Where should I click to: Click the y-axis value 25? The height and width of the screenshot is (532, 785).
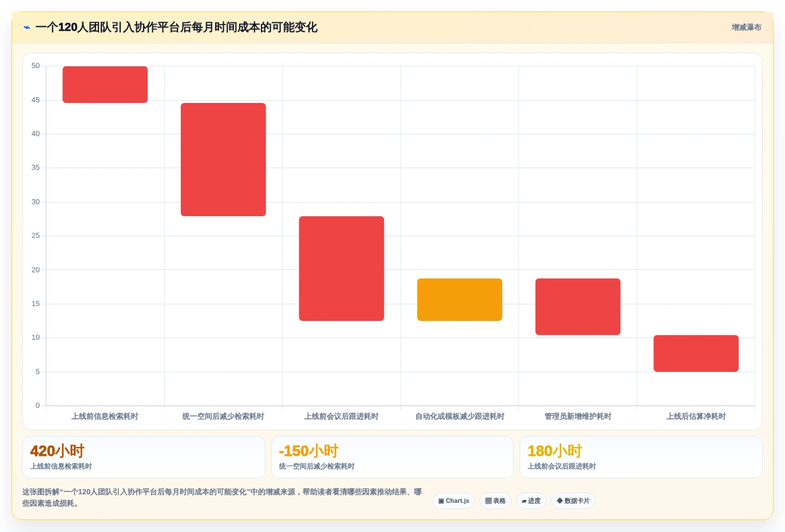(x=35, y=236)
